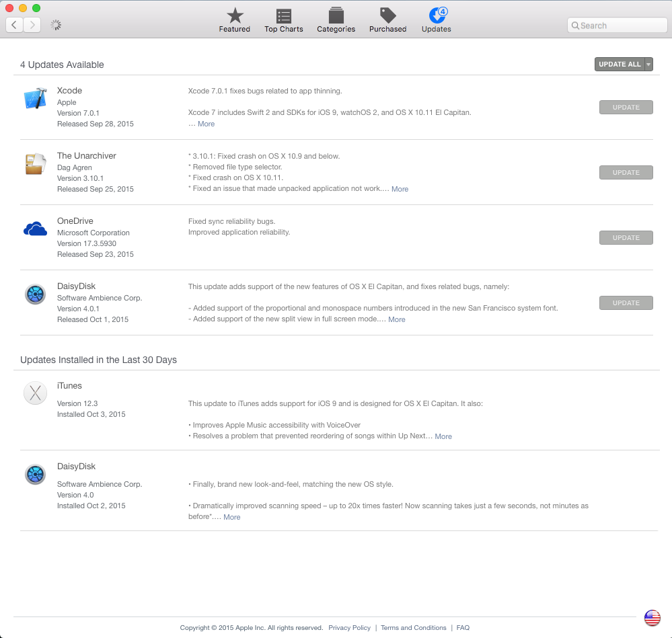Switch to the Top Charts tab
The image size is (672, 638).
(x=283, y=20)
